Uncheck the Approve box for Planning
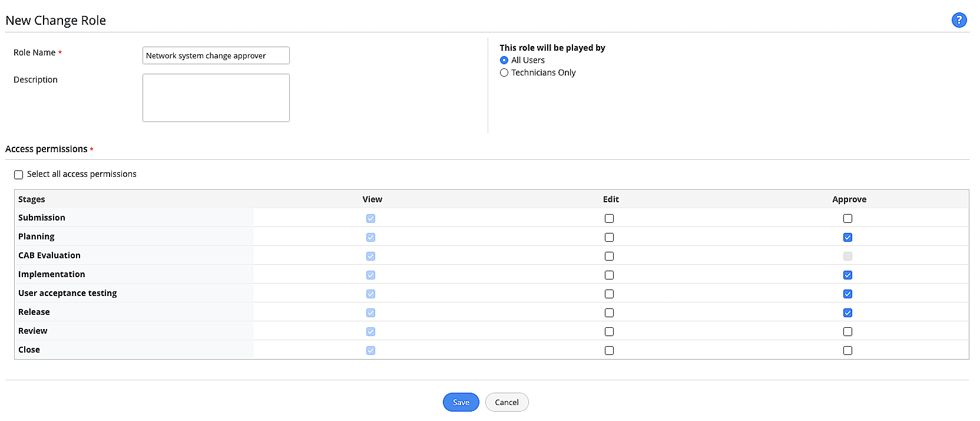Viewport: 980px width, 421px height. (847, 237)
